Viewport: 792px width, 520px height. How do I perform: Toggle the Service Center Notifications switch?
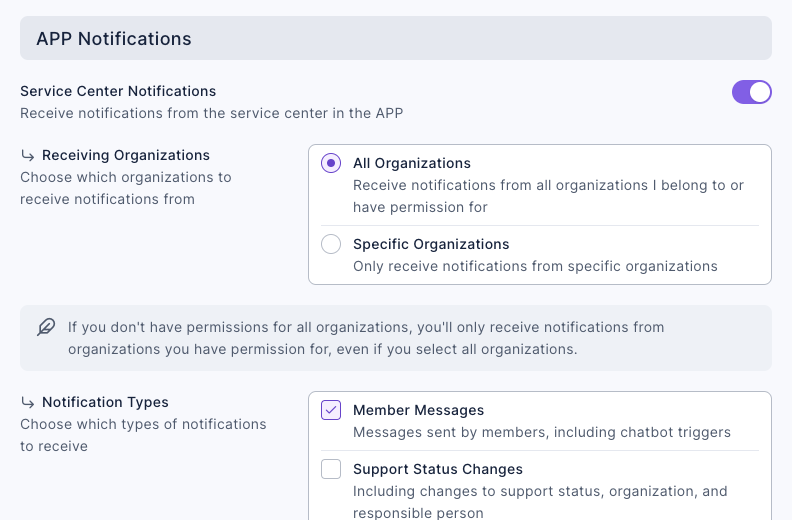752,92
